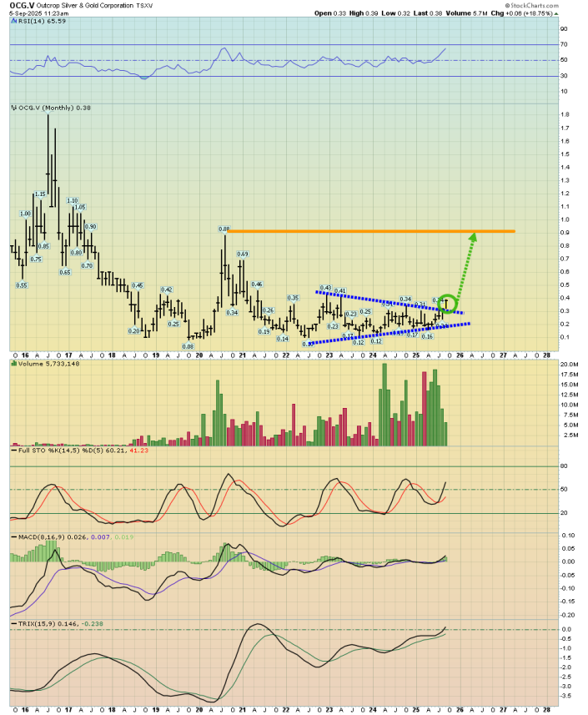Click the Volume 5,733,148 legend text
The height and width of the screenshot is (715, 588).
(48, 364)
